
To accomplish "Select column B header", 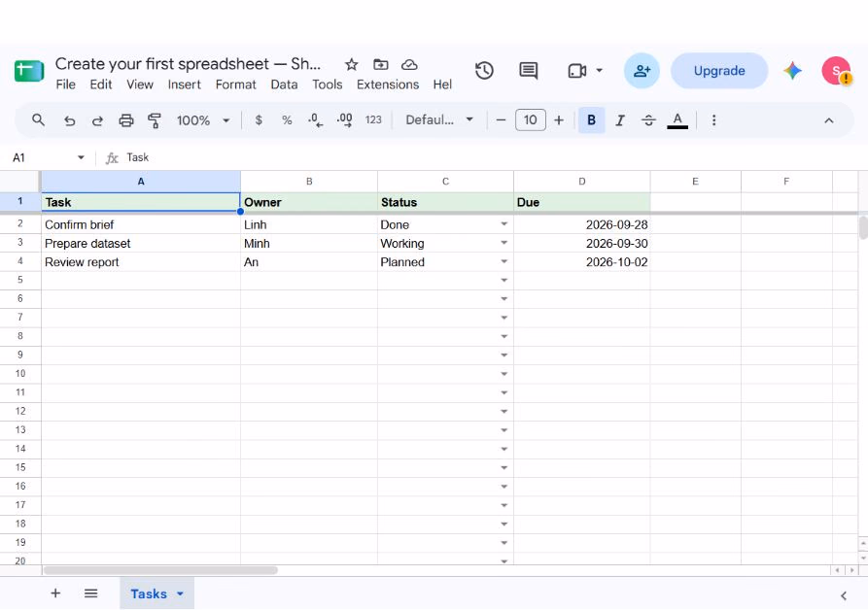I will click(309, 182).
